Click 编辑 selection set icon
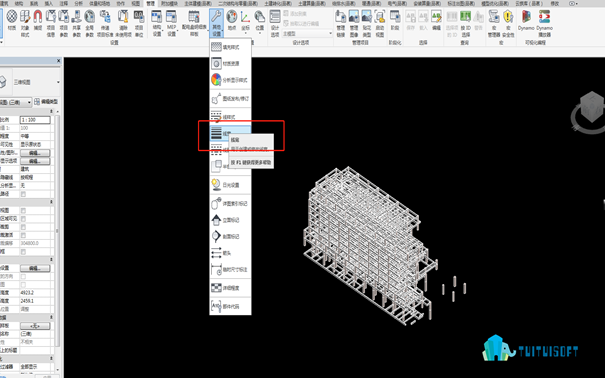Screen dimensions: 605x378 click(436, 21)
